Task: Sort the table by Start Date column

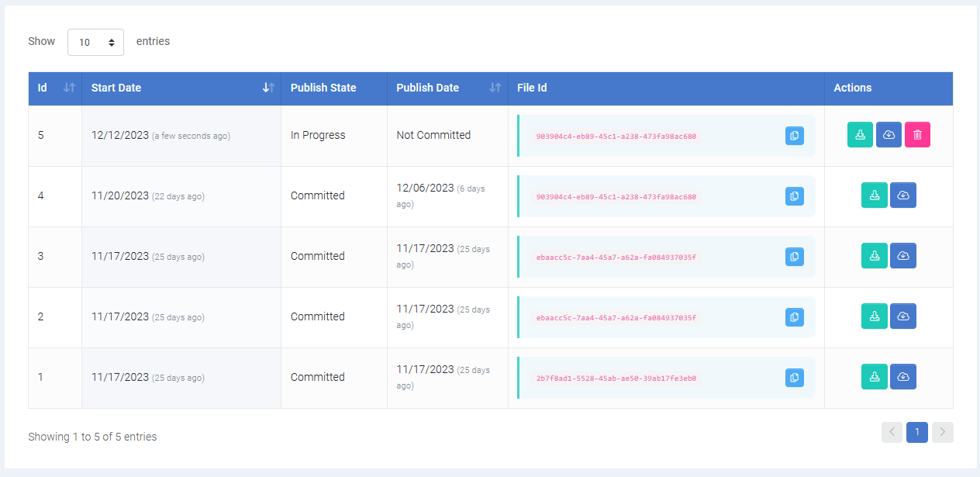Action: click(181, 88)
